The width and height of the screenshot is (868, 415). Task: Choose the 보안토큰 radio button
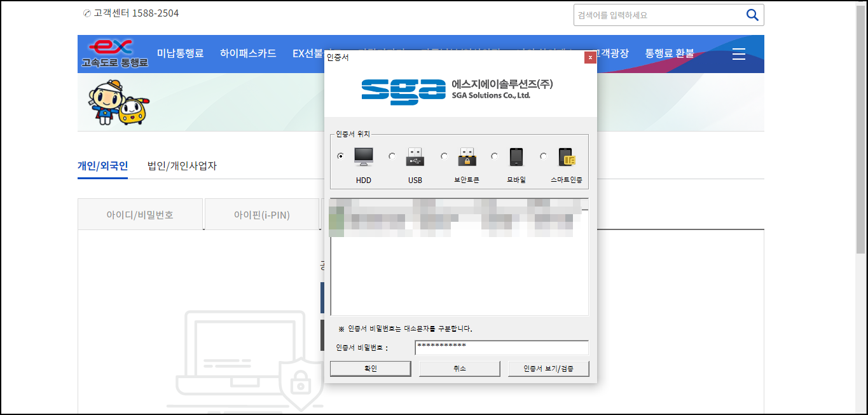click(444, 156)
